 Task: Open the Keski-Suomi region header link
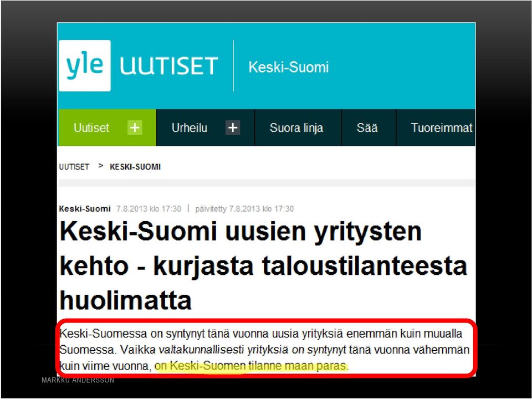288,67
